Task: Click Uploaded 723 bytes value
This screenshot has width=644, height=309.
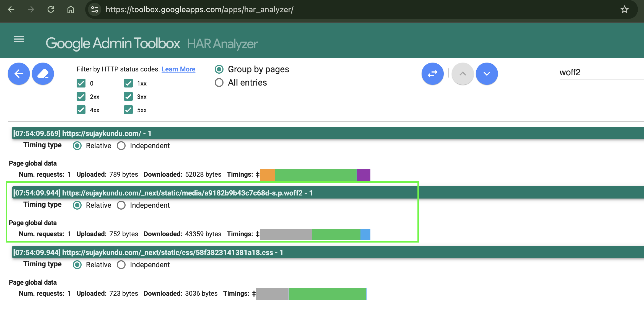Action: tap(124, 293)
